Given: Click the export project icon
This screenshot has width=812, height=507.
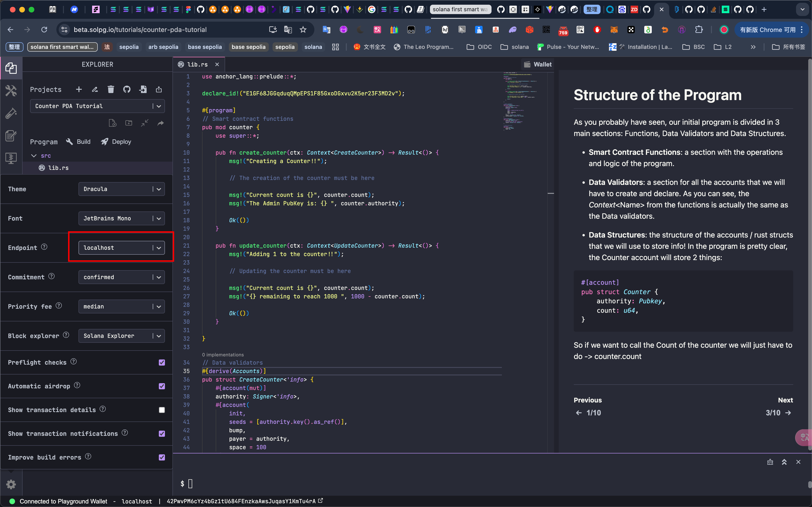Looking at the screenshot, I should click(x=159, y=89).
